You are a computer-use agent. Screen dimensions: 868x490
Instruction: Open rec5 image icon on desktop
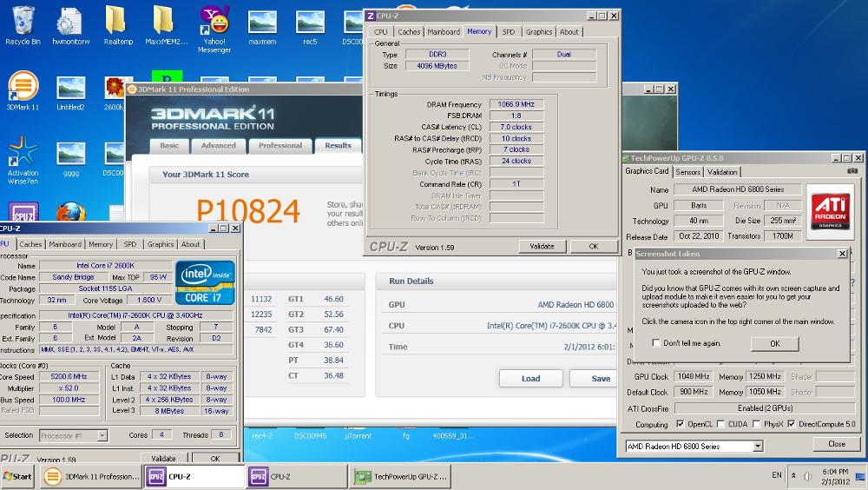[x=310, y=27]
